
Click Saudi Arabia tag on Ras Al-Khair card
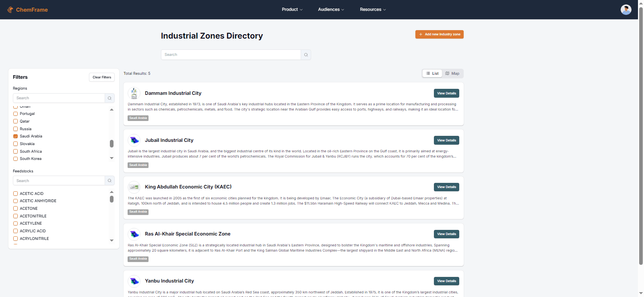[x=138, y=259]
